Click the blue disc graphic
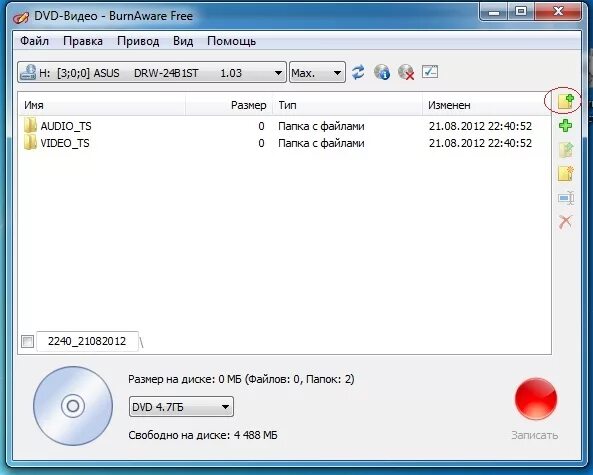Viewport: 593px width, 475px height. tap(73, 406)
